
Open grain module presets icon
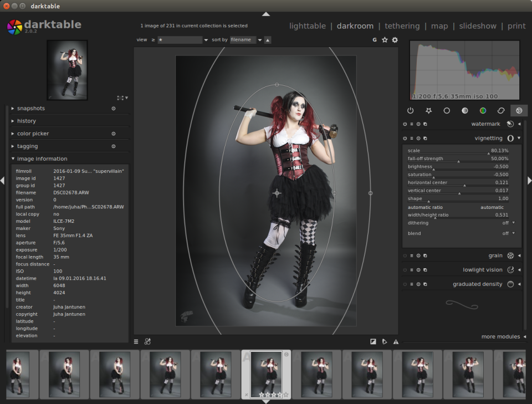point(412,256)
